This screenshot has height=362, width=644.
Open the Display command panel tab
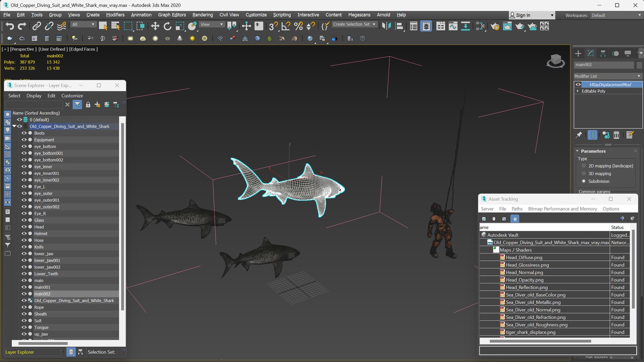(628, 53)
